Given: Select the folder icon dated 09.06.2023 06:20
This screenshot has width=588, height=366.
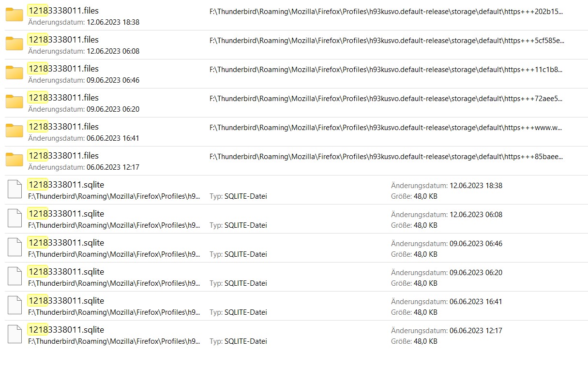Looking at the screenshot, I should pyautogui.click(x=15, y=102).
